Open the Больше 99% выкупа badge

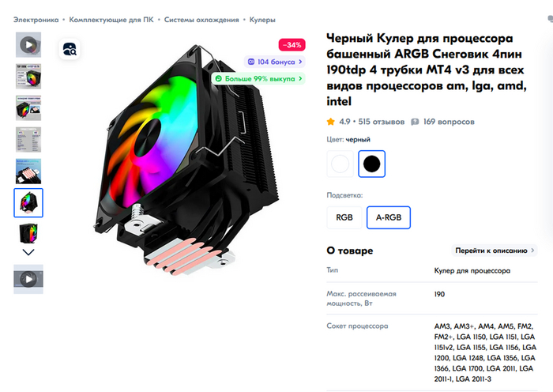click(258, 78)
